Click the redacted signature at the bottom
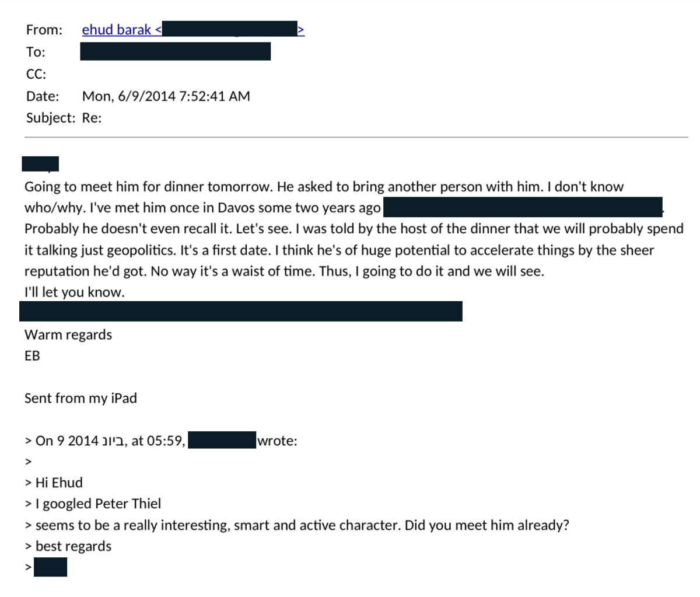 50,567
